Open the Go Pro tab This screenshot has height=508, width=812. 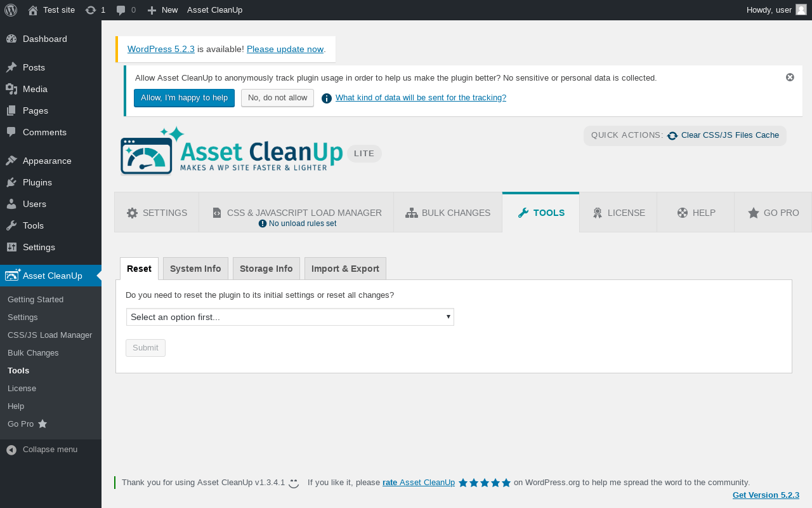point(773,213)
